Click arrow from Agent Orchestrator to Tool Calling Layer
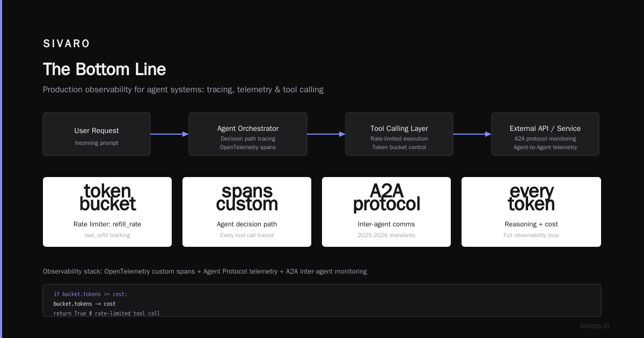Viewport: 644px width, 338px height. [x=326, y=134]
